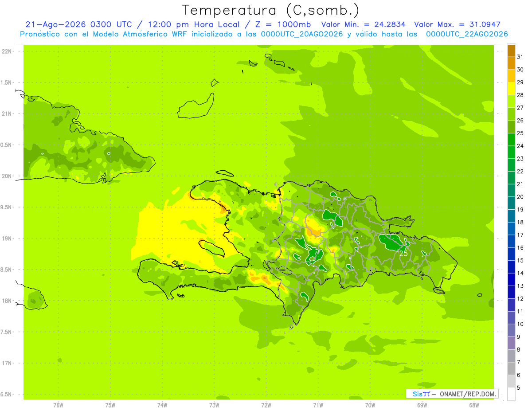This screenshot has height=411, width=532.
Task: Click the "69W" longitude label
Action: (422, 406)
